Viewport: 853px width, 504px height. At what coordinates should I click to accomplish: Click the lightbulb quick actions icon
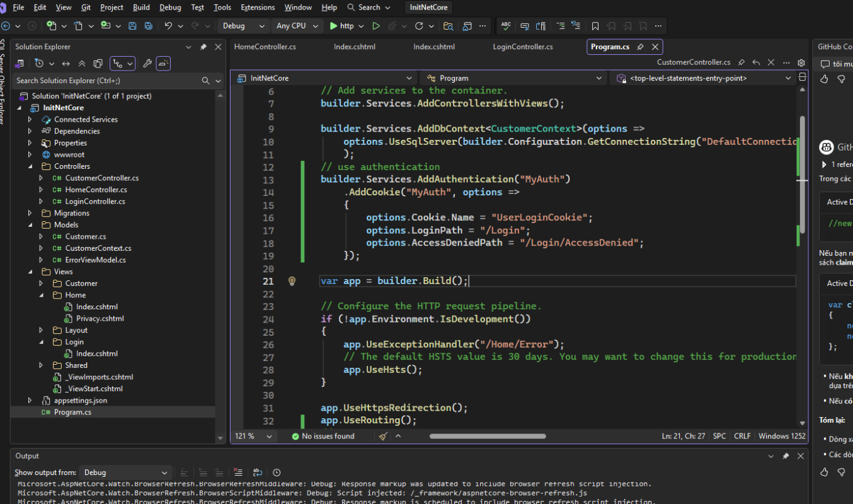[292, 281]
